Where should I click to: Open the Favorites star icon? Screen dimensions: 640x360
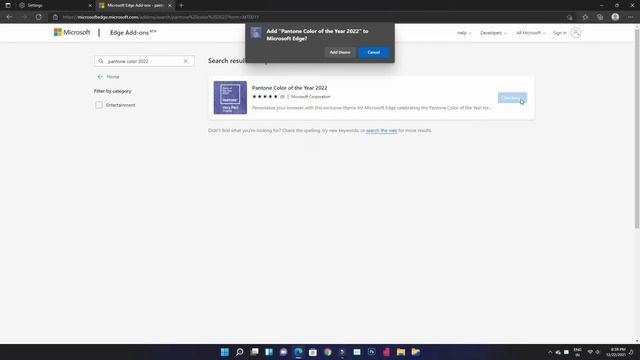[x=585, y=17]
